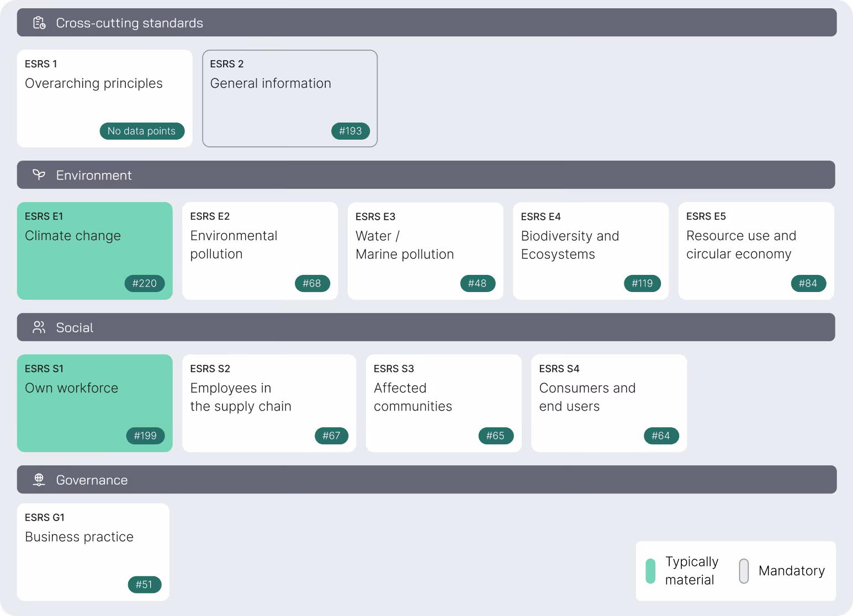The image size is (853, 616).
Task: Open the ESRS S3 Affected communities card
Action: (444, 403)
